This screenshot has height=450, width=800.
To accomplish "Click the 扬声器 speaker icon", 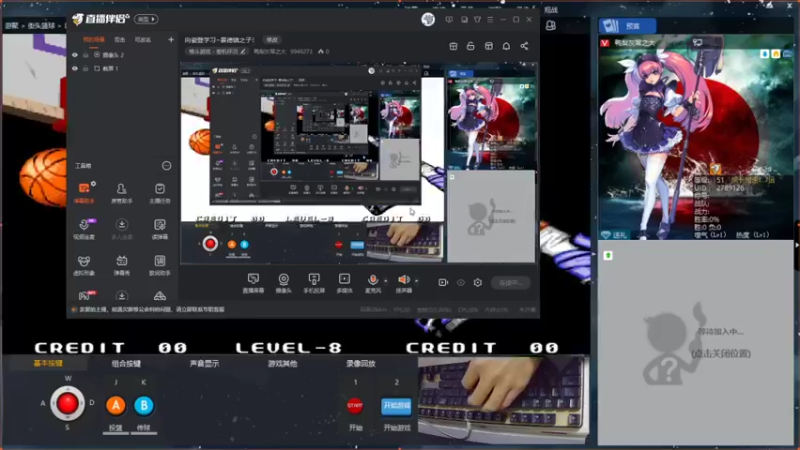I will pos(404,280).
